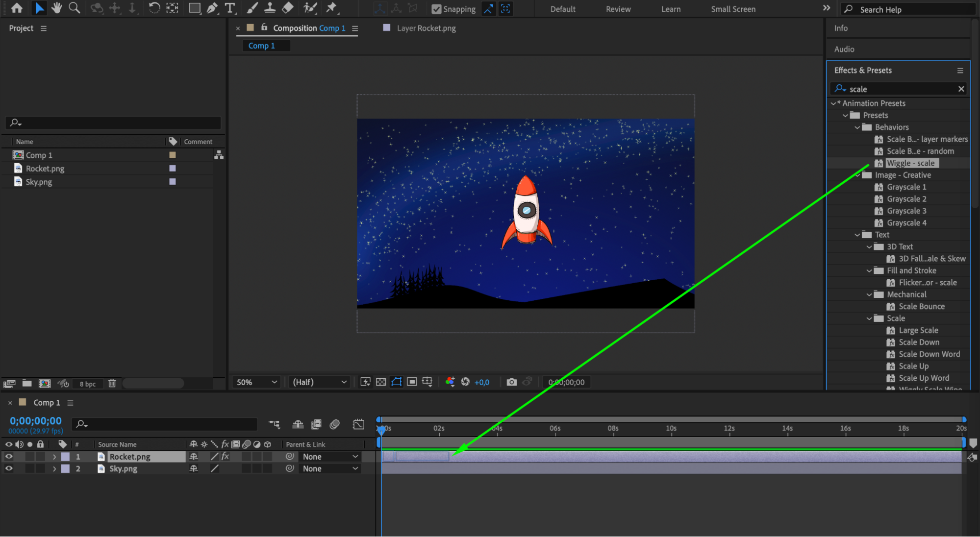This screenshot has height=537, width=980.
Task: Click the delete trash icon in Project panel
Action: click(112, 384)
